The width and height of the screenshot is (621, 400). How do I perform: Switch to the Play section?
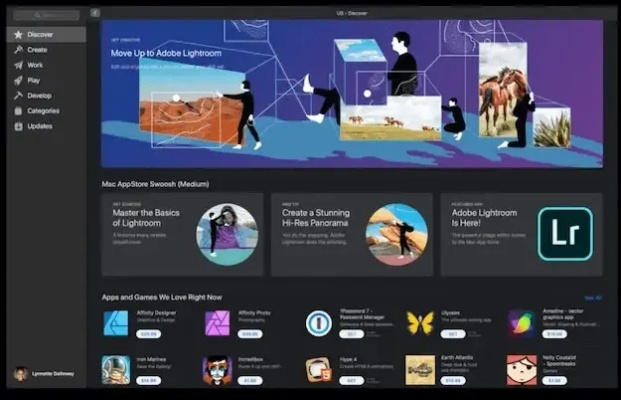[x=34, y=80]
